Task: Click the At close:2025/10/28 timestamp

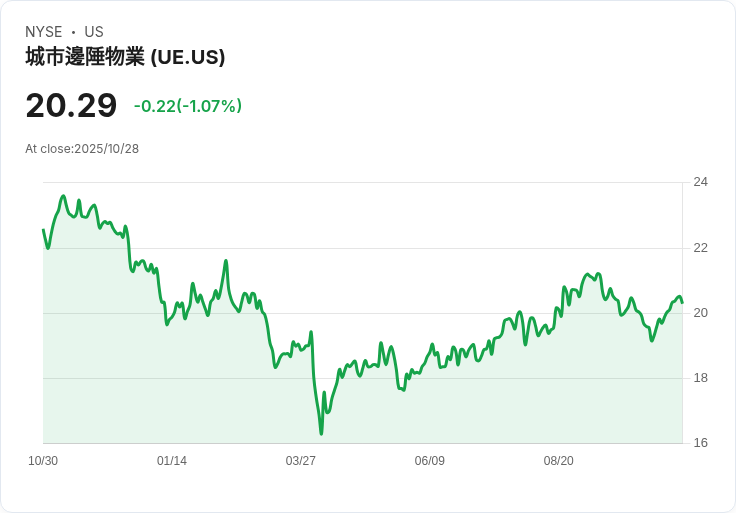Action: tap(82, 149)
